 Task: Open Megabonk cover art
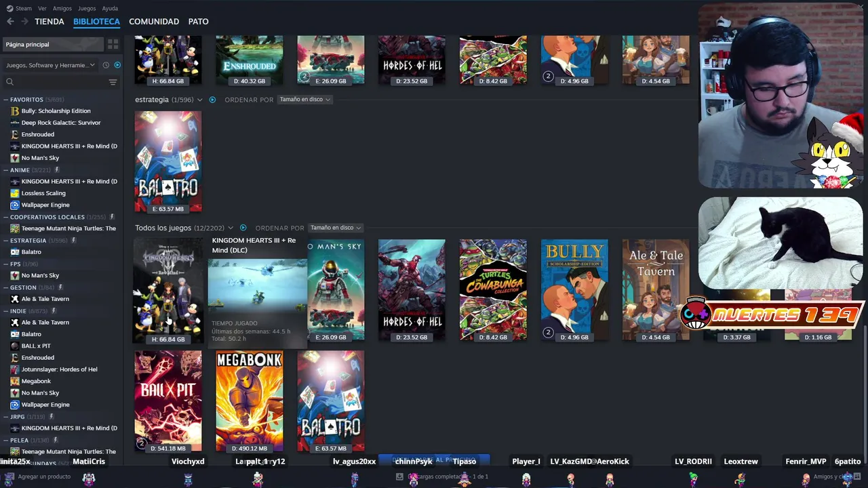(250, 401)
